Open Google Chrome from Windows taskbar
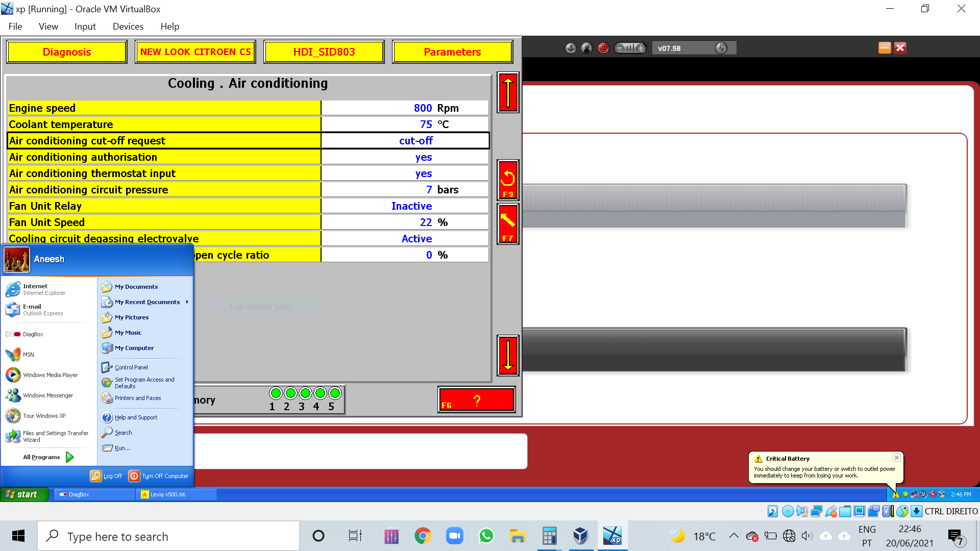 point(423,536)
